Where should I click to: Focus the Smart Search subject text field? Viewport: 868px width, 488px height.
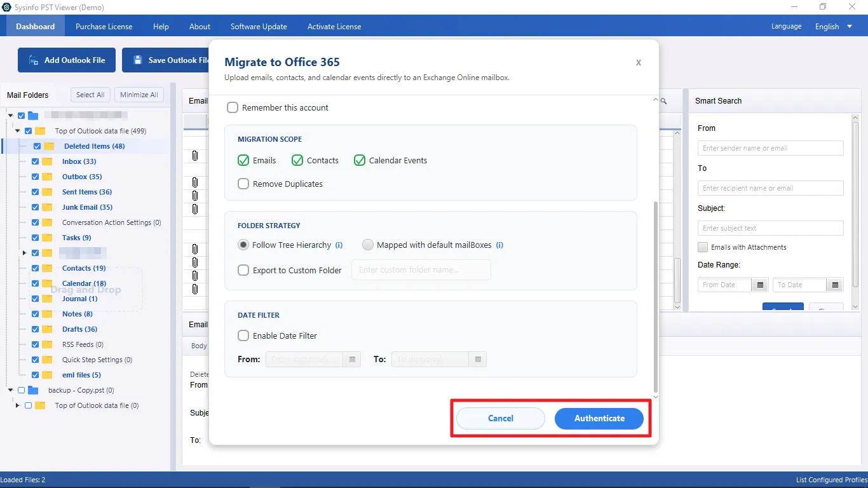pyautogui.click(x=771, y=228)
